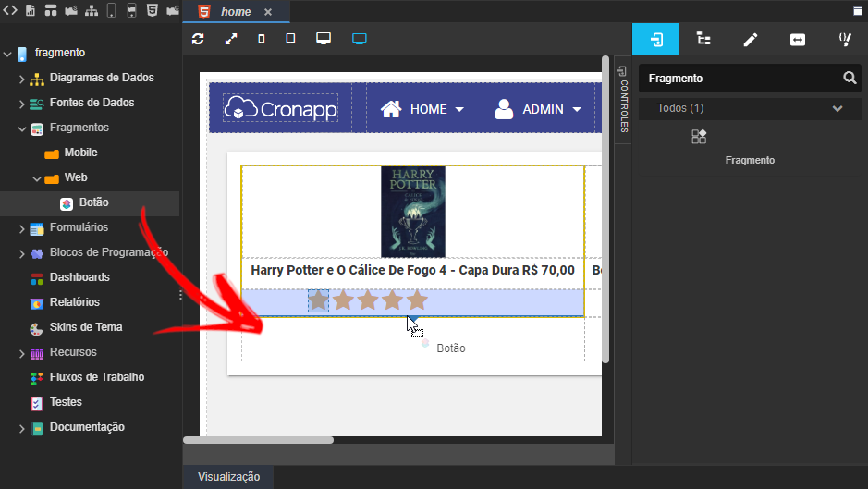Select the Mobile folder
This screenshot has width=868, height=489.
(80, 153)
